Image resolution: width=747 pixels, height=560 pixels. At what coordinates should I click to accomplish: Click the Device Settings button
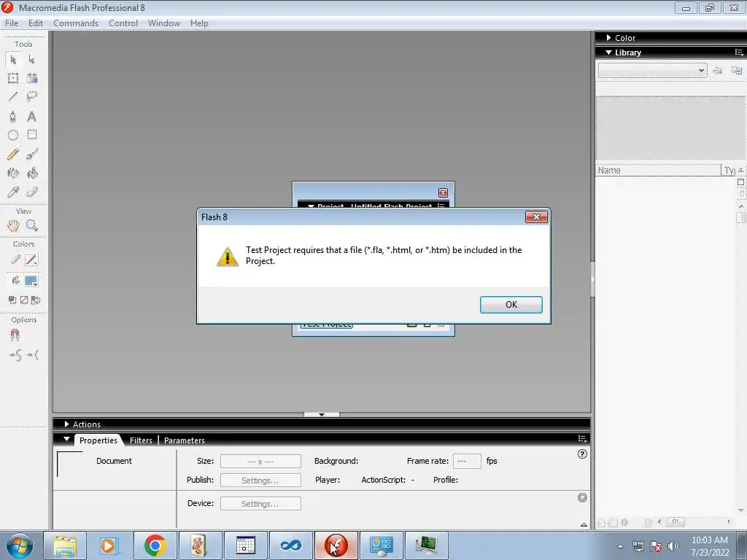(x=260, y=504)
